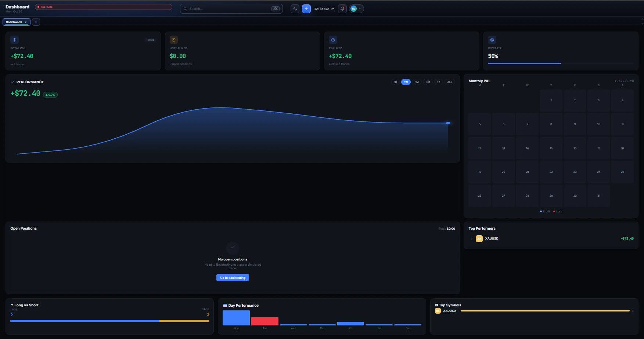Select day 15 in Monthly P&L calendar
This screenshot has width=644, height=339.
click(x=551, y=148)
